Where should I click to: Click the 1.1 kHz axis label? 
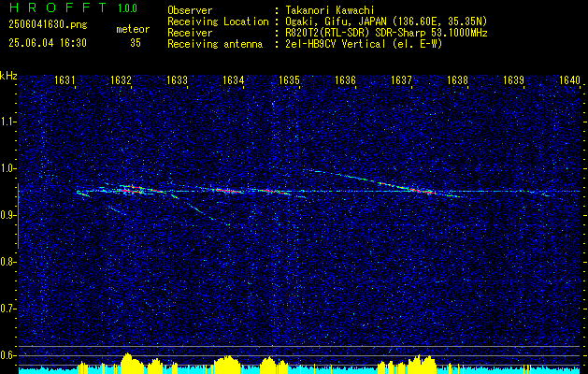click(x=7, y=122)
